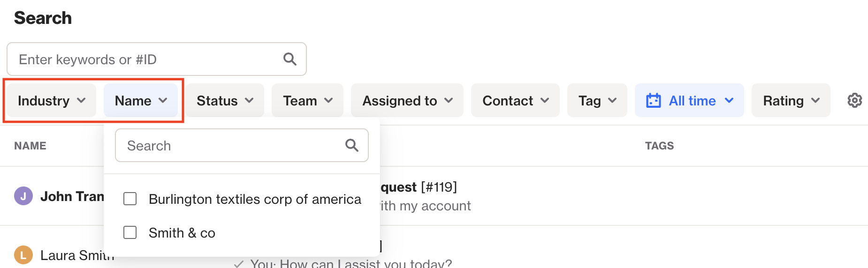
Task: Open the Industry filter dropdown
Action: tap(52, 100)
